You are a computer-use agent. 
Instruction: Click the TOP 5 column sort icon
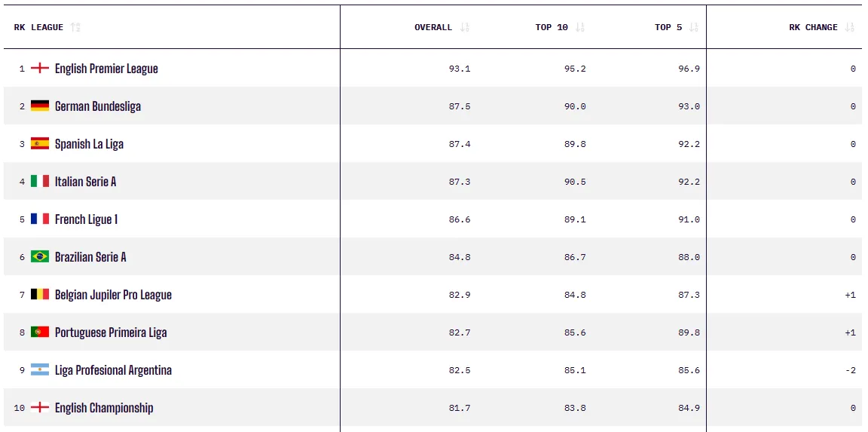coord(694,27)
